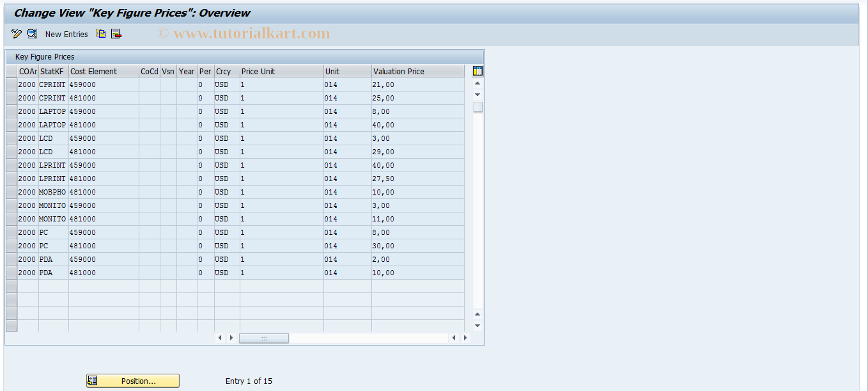Click the Cost Element column header
Viewport: 868px width, 391px height.
pos(104,71)
